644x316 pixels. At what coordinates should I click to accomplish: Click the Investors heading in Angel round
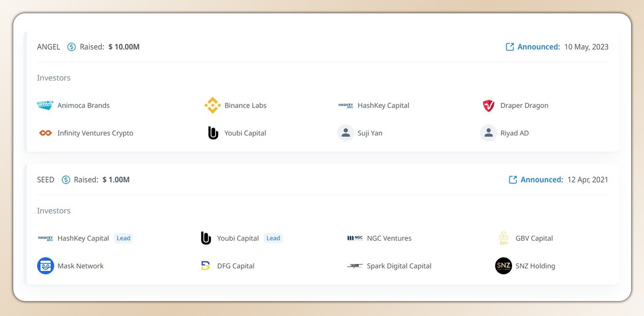(54, 78)
